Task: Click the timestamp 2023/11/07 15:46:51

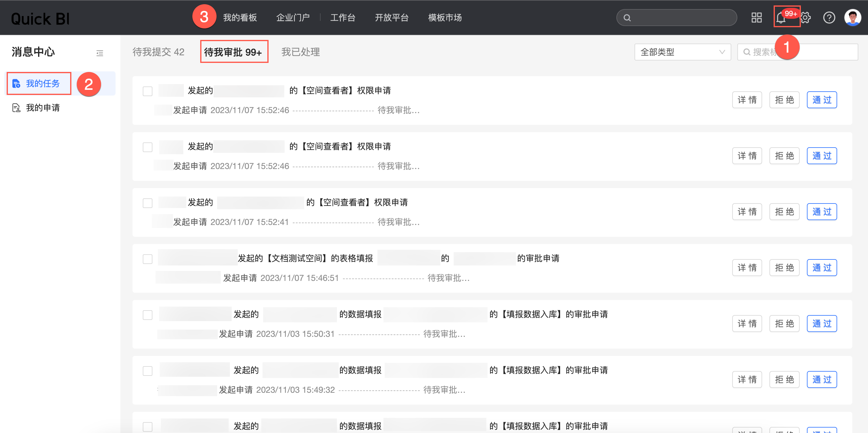Action: click(299, 278)
